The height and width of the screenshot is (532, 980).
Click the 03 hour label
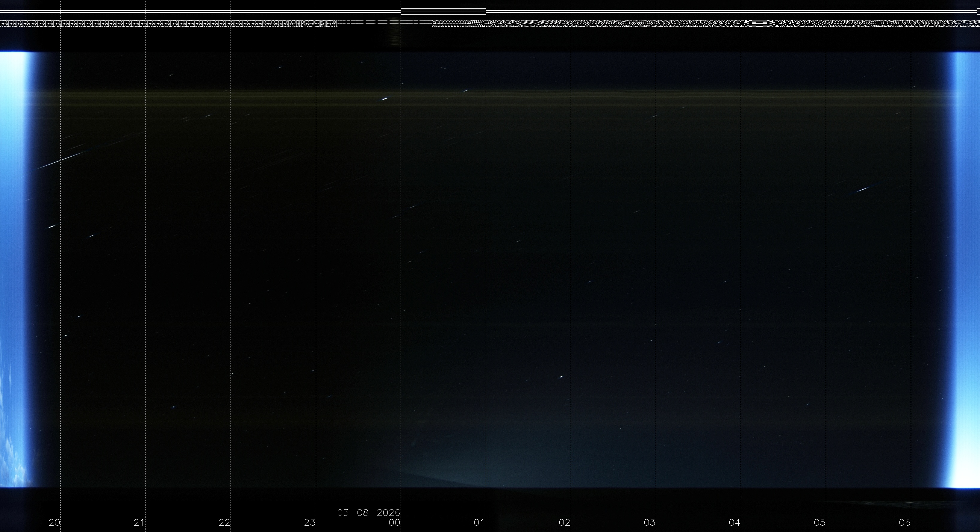(x=649, y=523)
